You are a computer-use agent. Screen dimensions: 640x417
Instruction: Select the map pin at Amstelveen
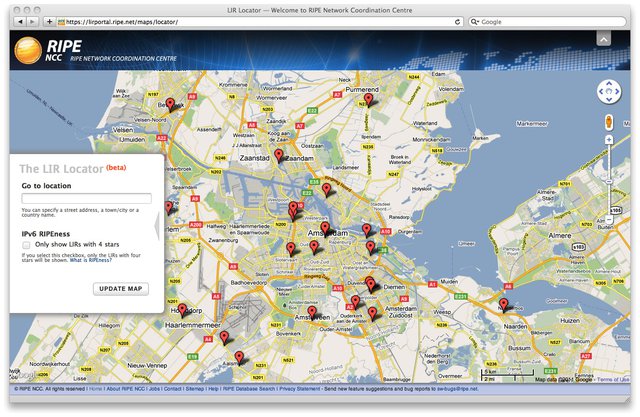[x=312, y=313]
